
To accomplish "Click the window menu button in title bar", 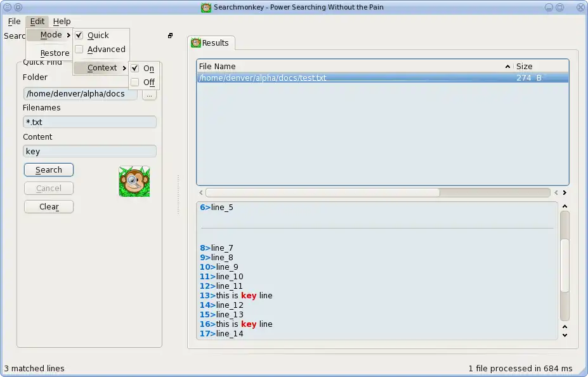I will click(x=7, y=7).
